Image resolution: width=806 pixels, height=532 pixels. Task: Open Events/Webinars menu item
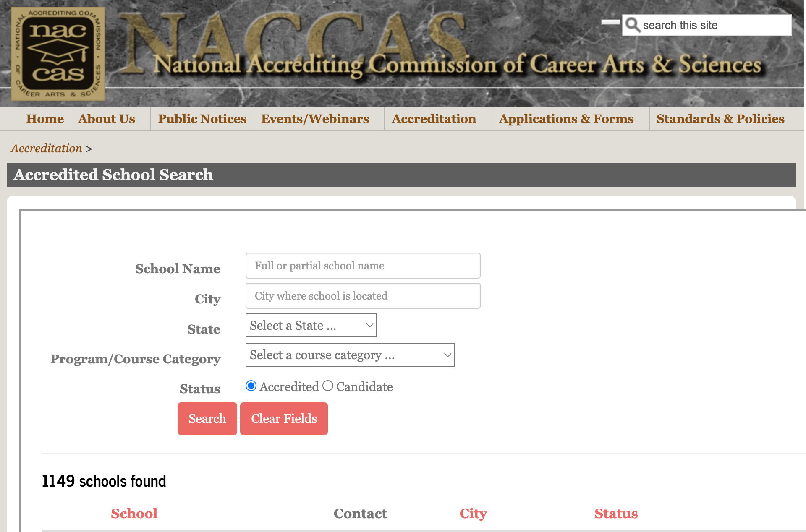315,119
